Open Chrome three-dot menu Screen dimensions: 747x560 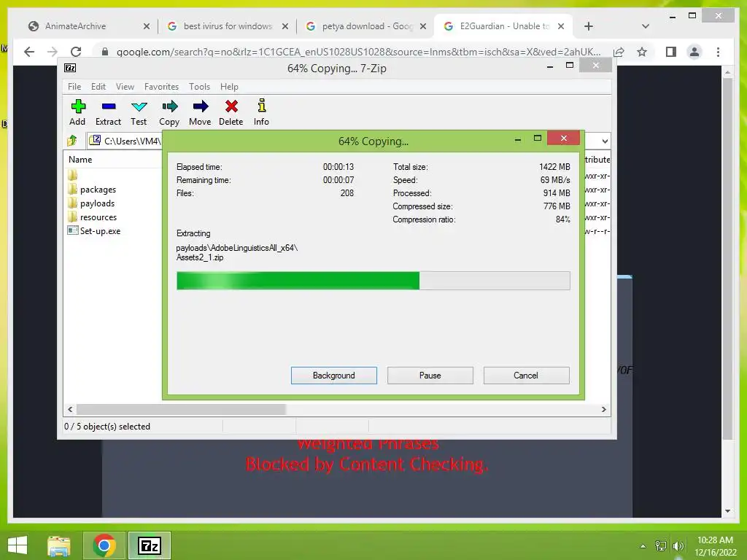coord(718,52)
